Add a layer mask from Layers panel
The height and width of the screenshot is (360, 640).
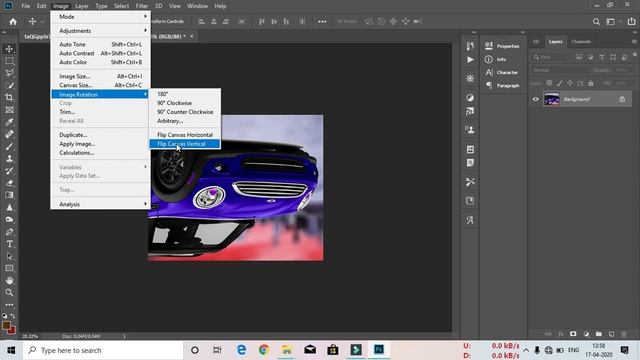click(573, 334)
